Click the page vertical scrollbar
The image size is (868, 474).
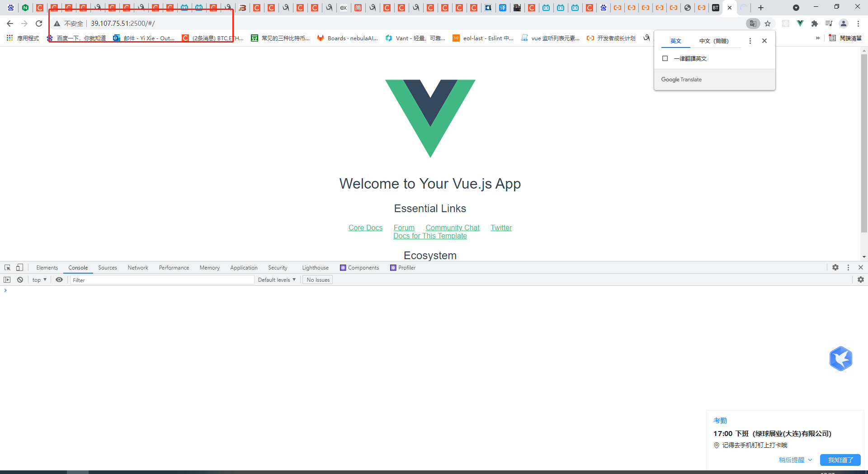tap(864, 142)
